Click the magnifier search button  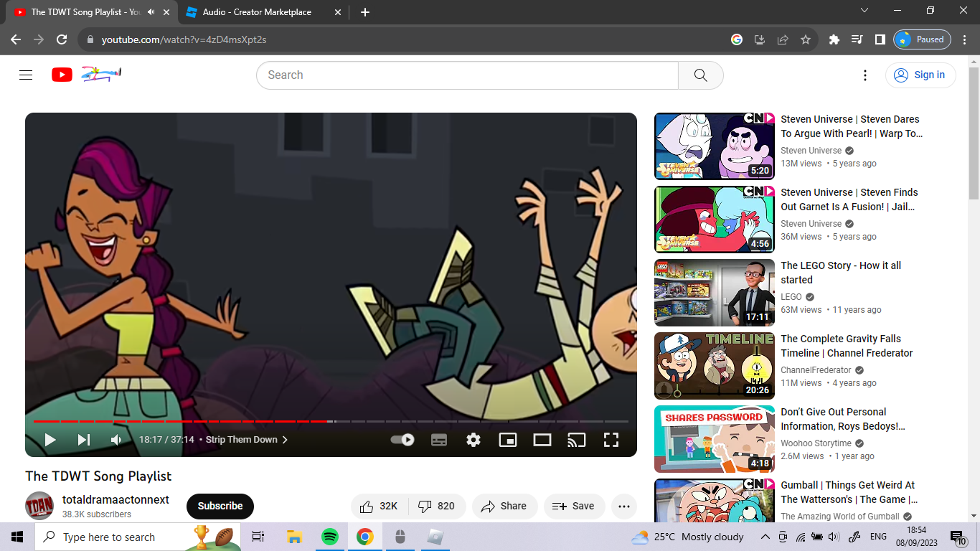click(x=701, y=75)
